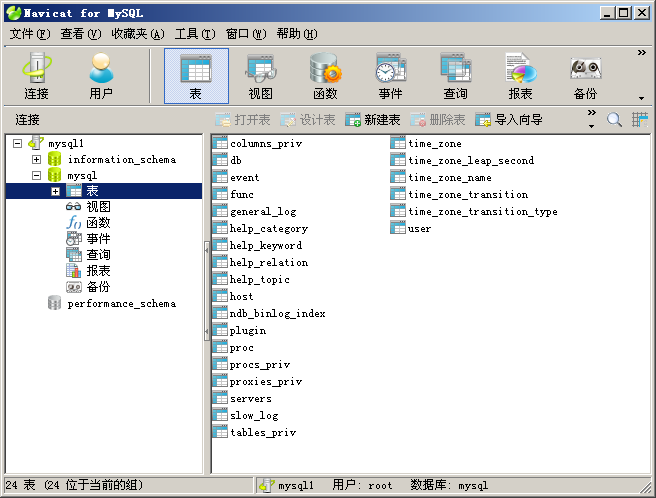Open main toolbar options dropdown arrow

pos(642,98)
